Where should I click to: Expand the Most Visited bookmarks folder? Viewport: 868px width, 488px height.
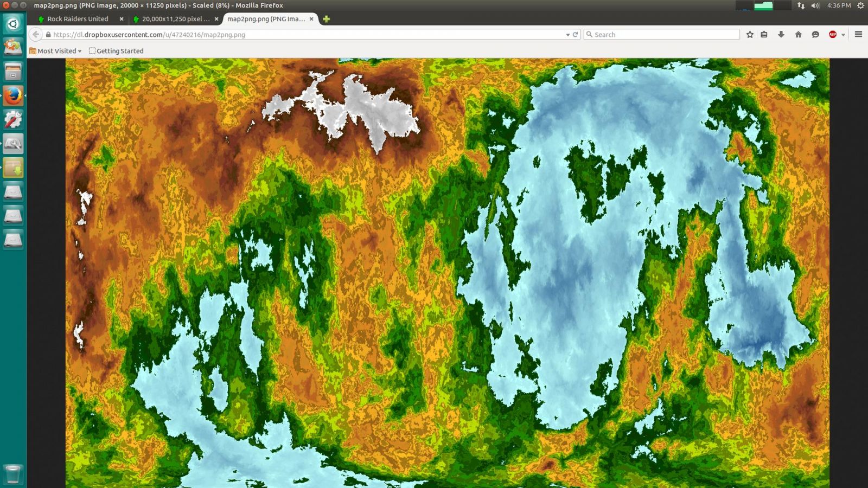55,51
